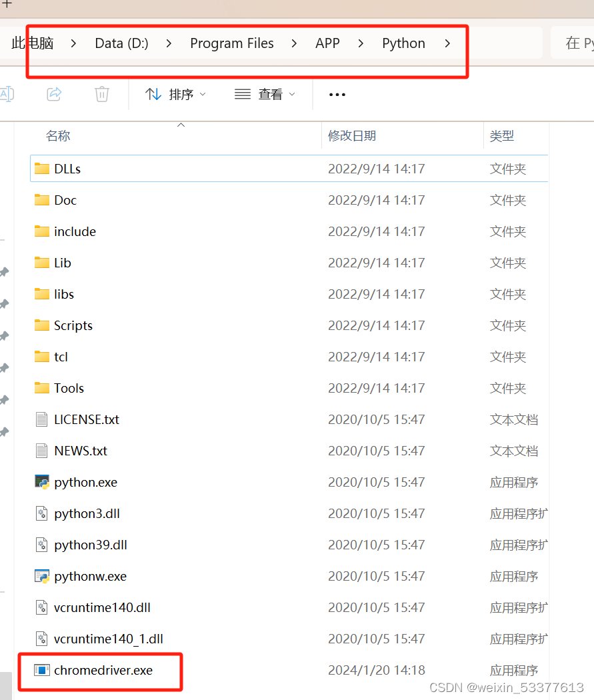Select the vcruntime140.dll file icon

click(x=40, y=607)
